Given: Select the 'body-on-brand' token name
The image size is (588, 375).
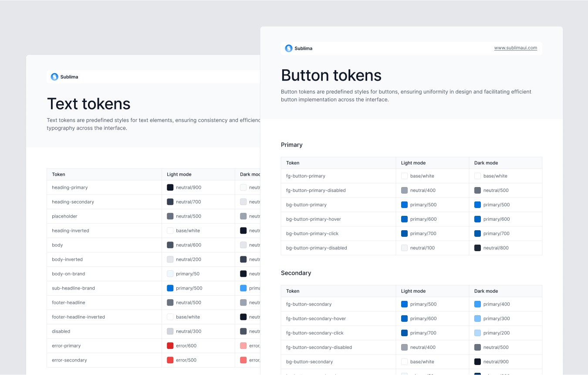Looking at the screenshot, I should pyautogui.click(x=68, y=274).
